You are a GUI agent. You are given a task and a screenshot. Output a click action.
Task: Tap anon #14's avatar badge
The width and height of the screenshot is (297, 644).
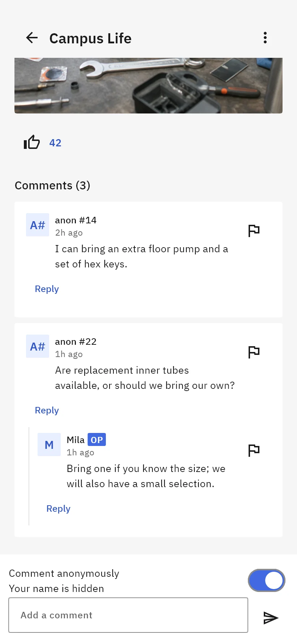(x=38, y=225)
